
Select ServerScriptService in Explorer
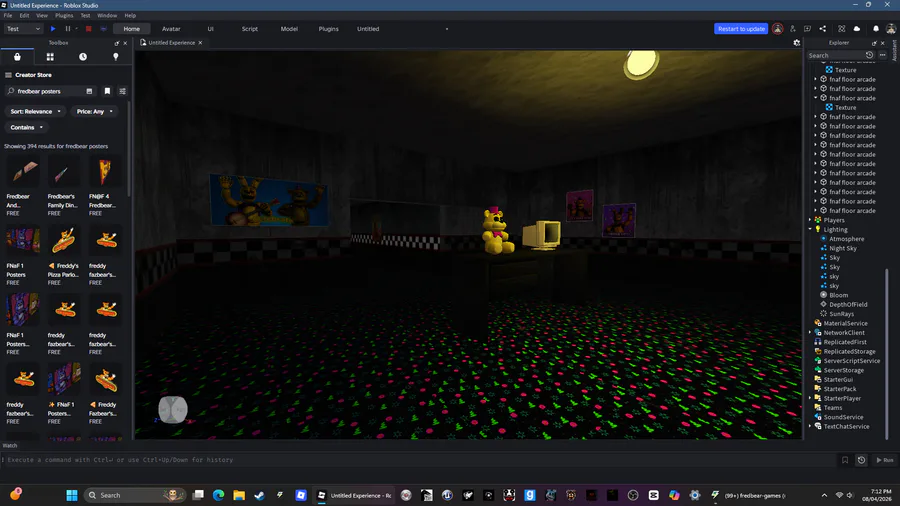(851, 361)
